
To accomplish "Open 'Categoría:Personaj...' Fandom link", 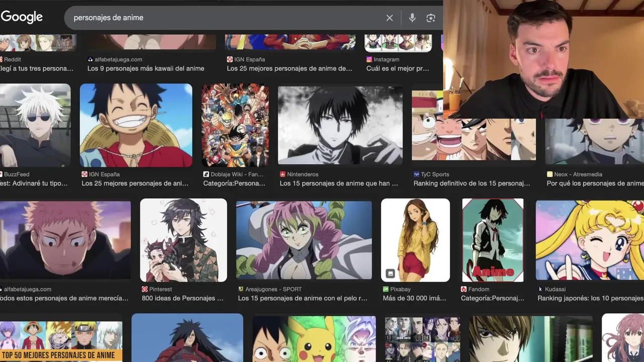I will click(493, 298).
